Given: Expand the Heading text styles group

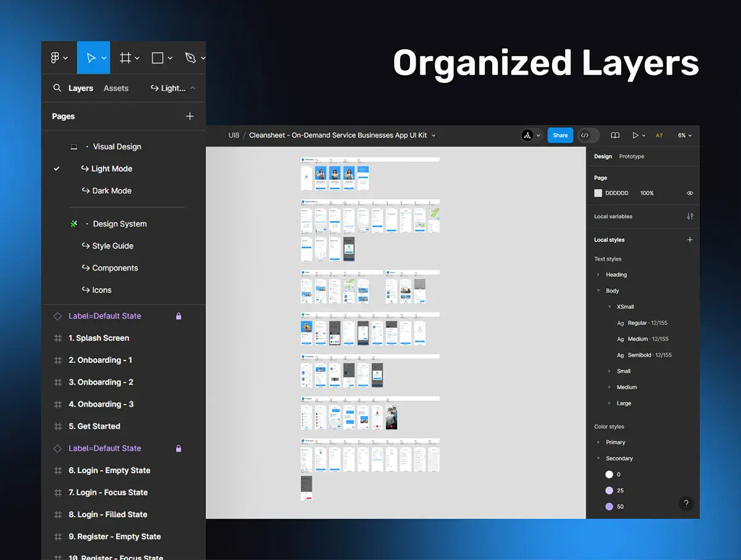Looking at the screenshot, I should coord(598,275).
